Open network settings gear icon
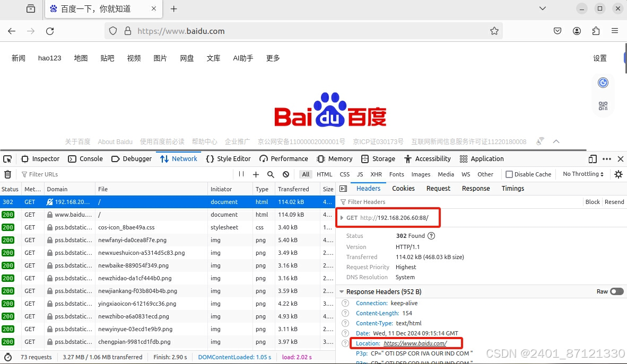 coord(619,174)
